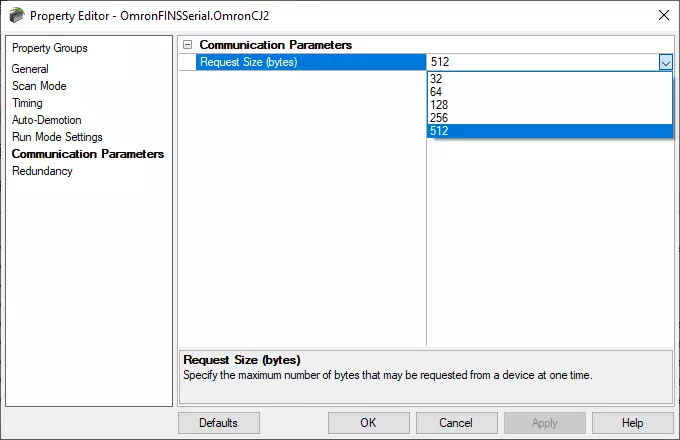Click the Request Size (bytes) description heading
The height and width of the screenshot is (440, 680).
(242, 360)
